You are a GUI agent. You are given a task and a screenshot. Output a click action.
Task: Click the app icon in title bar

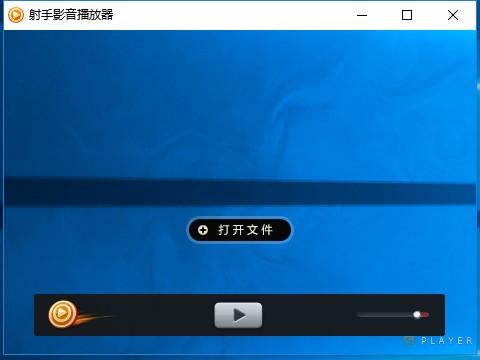(16, 15)
